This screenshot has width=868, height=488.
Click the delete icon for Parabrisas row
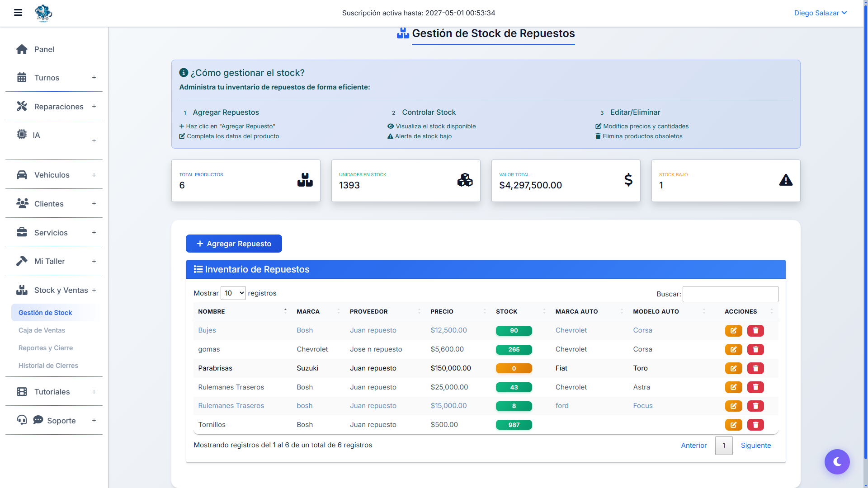tap(755, 368)
